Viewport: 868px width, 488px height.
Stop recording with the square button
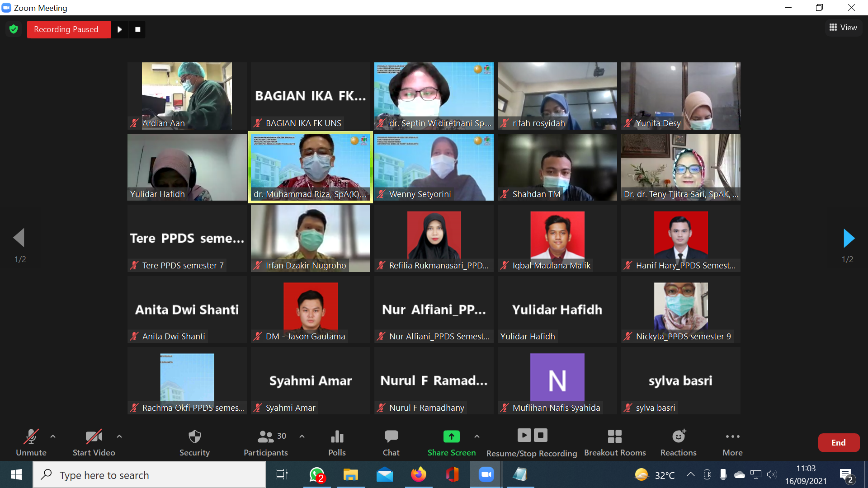pyautogui.click(x=137, y=29)
